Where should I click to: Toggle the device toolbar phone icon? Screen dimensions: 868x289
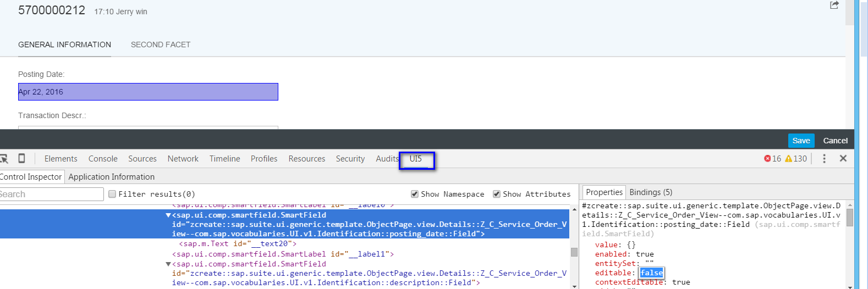(x=21, y=158)
